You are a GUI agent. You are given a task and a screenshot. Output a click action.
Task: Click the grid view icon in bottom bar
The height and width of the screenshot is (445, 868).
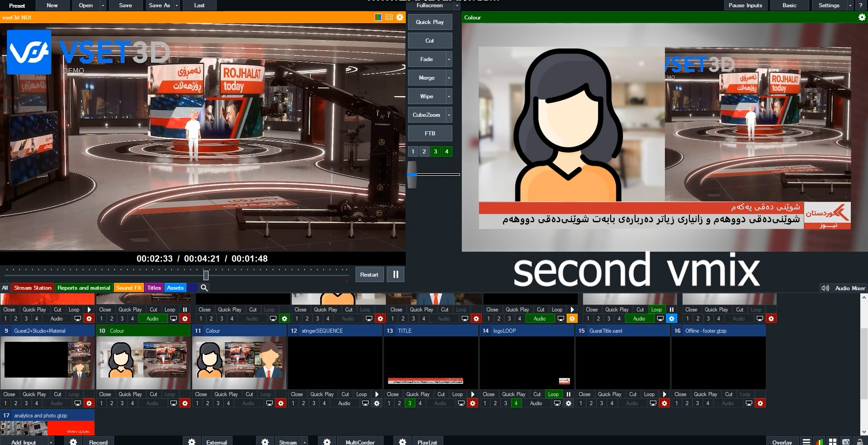[x=832, y=442]
